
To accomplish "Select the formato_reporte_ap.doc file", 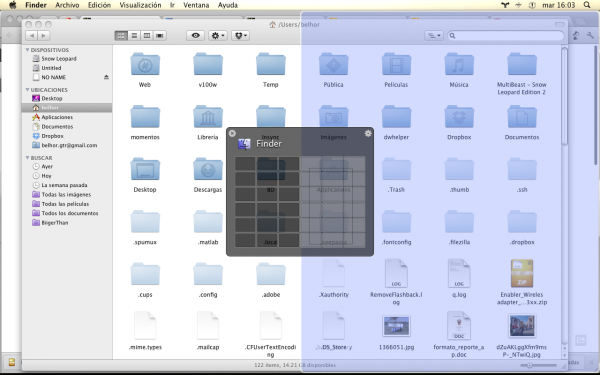I will pos(459,326).
